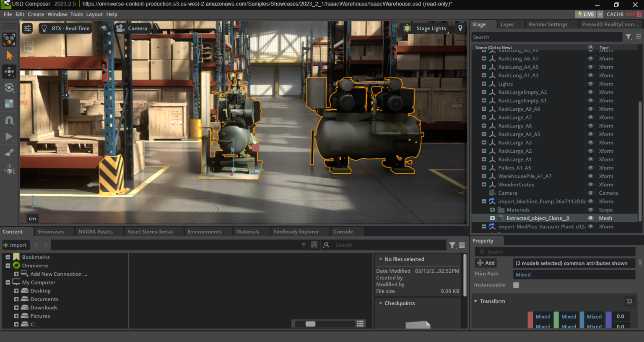Open the Paint tool in the toolbar
This screenshot has height=342, width=644.
(9, 152)
